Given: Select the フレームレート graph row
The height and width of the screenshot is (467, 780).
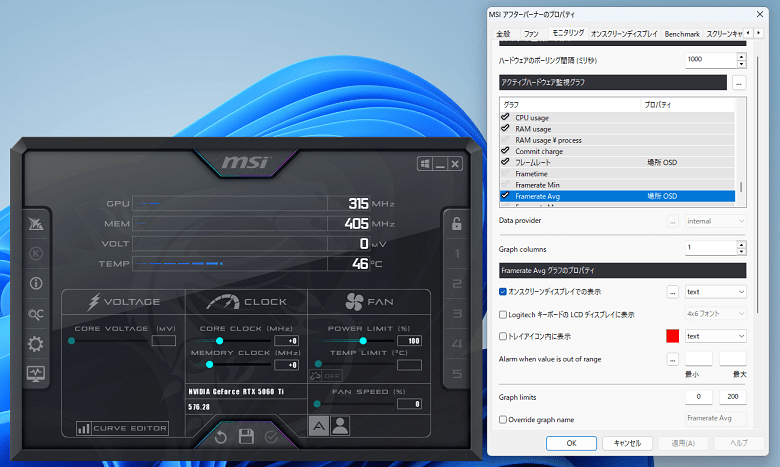Looking at the screenshot, I should pos(617,162).
